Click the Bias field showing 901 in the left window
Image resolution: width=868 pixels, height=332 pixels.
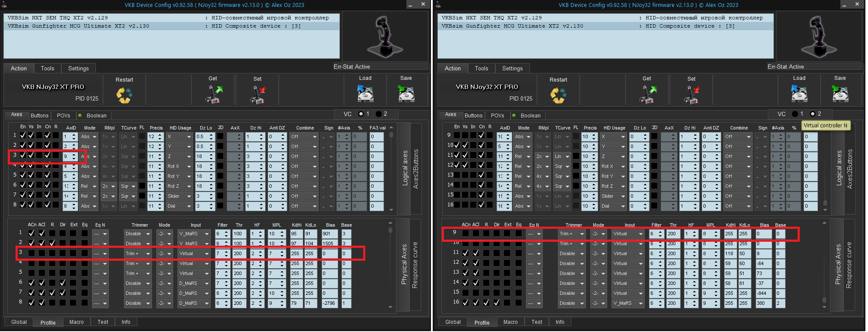[x=330, y=234]
